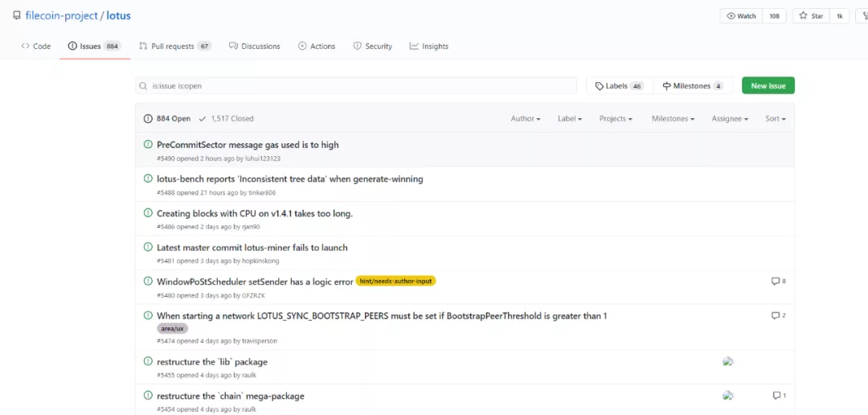Open the filecoin-project owner link

(61, 15)
